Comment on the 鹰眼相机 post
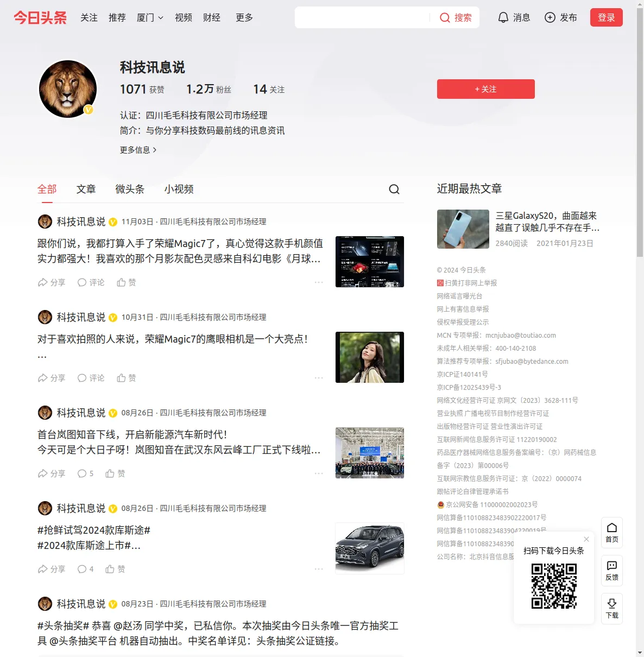This screenshot has width=644, height=657. click(91, 378)
